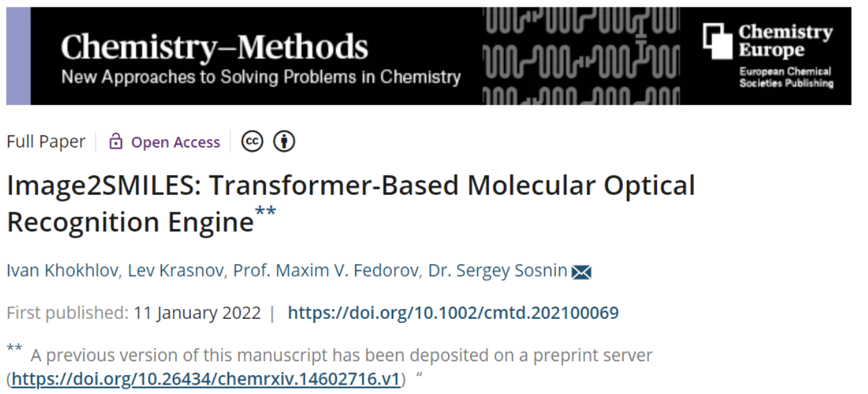Viewport: 868px width, 394px height.
Task: Click the Creative Commons CC icon
Action: tap(252, 142)
